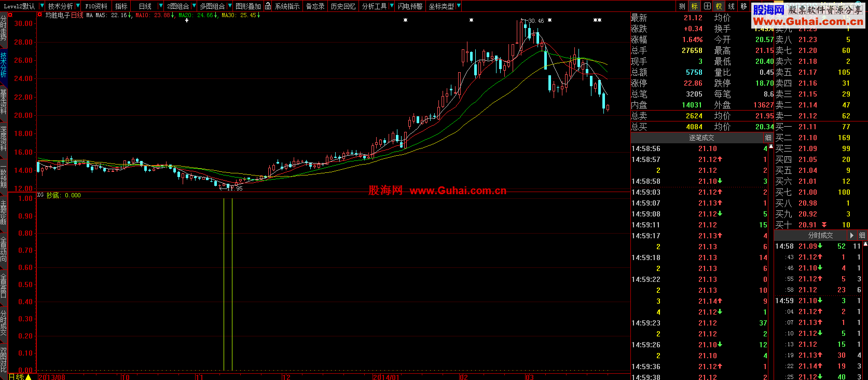Expand the 多图组合 dropdown arrow
This screenshot has height=380, width=868.
coord(230,6)
